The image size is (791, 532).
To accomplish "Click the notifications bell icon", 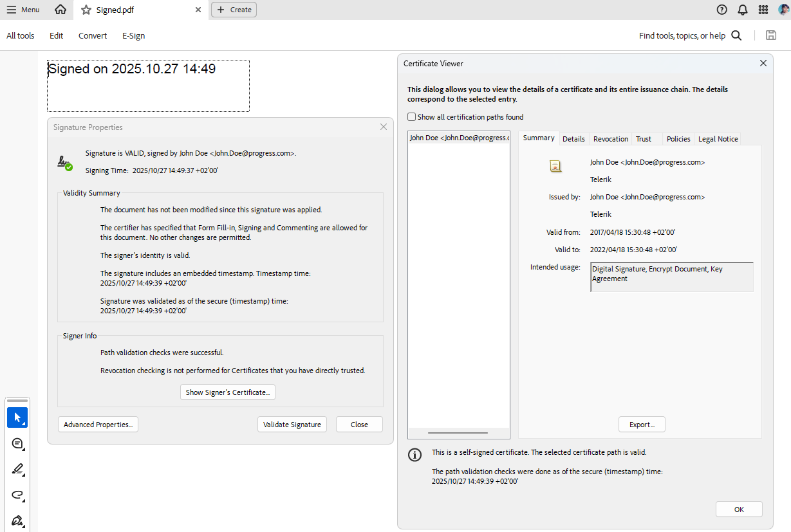I will [x=742, y=10].
